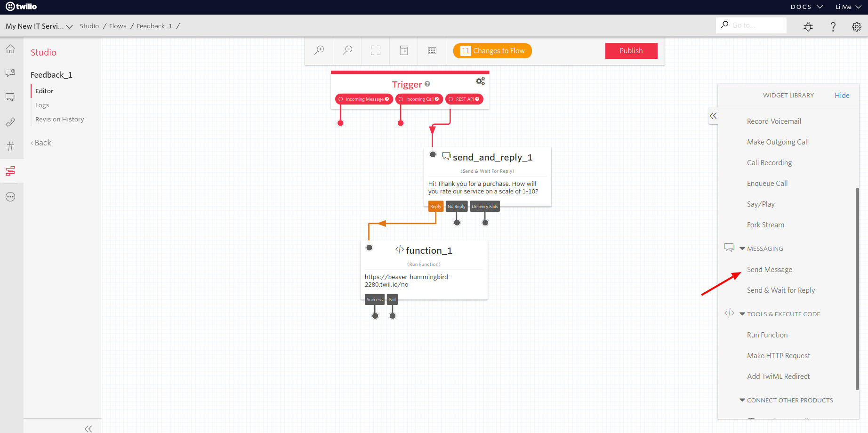Select the Incoming Message trigger point
Viewport: 868px width, 433px height.
tap(363, 99)
